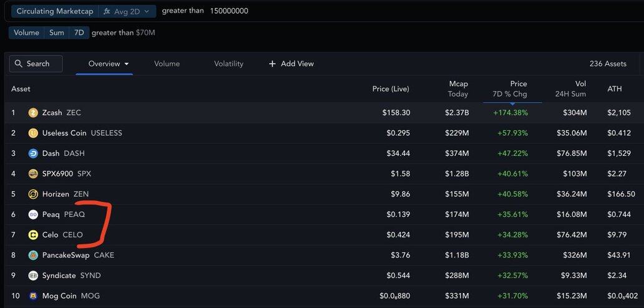
Task: Switch to the Volatility tab
Action: 228,64
